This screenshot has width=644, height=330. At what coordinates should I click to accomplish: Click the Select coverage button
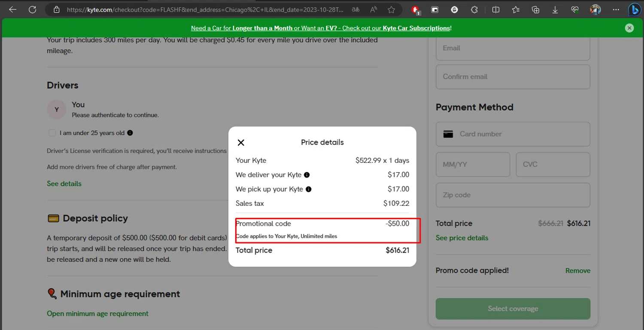point(513,309)
